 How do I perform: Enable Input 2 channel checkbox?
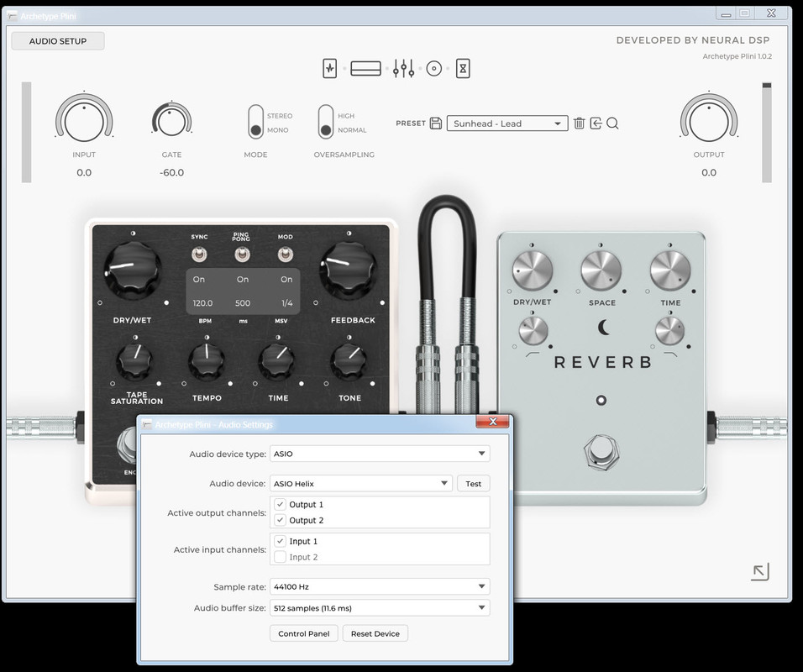tap(280, 557)
